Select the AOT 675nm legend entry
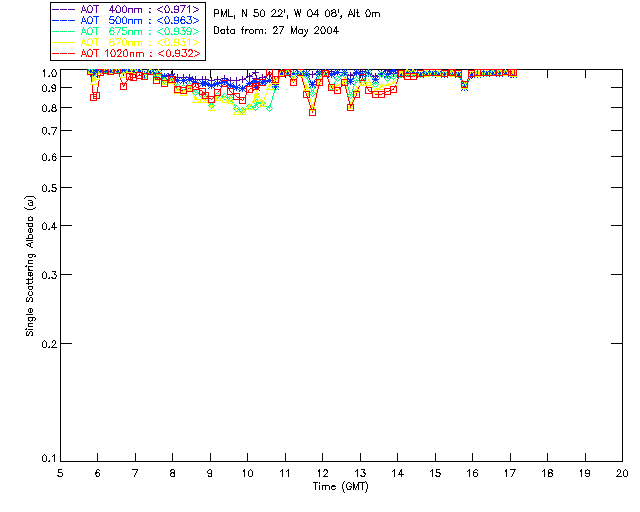 coord(127,31)
